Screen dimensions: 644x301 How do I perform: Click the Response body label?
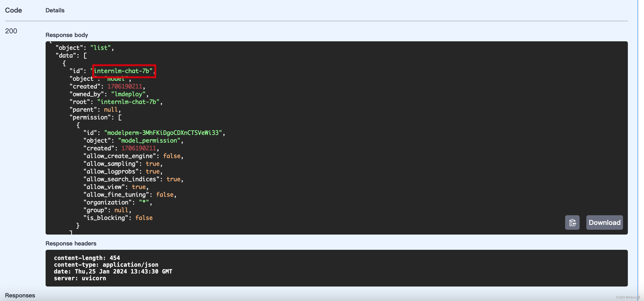(x=67, y=35)
